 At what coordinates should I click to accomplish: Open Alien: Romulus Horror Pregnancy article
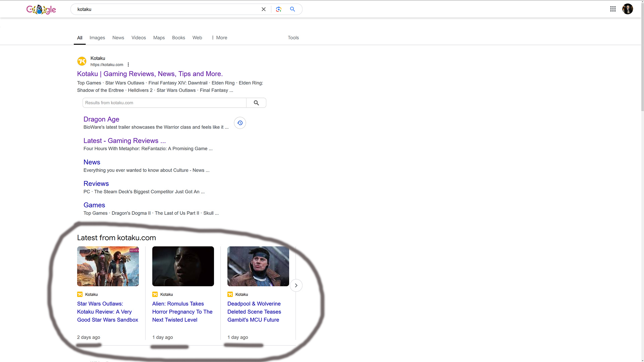(x=182, y=312)
